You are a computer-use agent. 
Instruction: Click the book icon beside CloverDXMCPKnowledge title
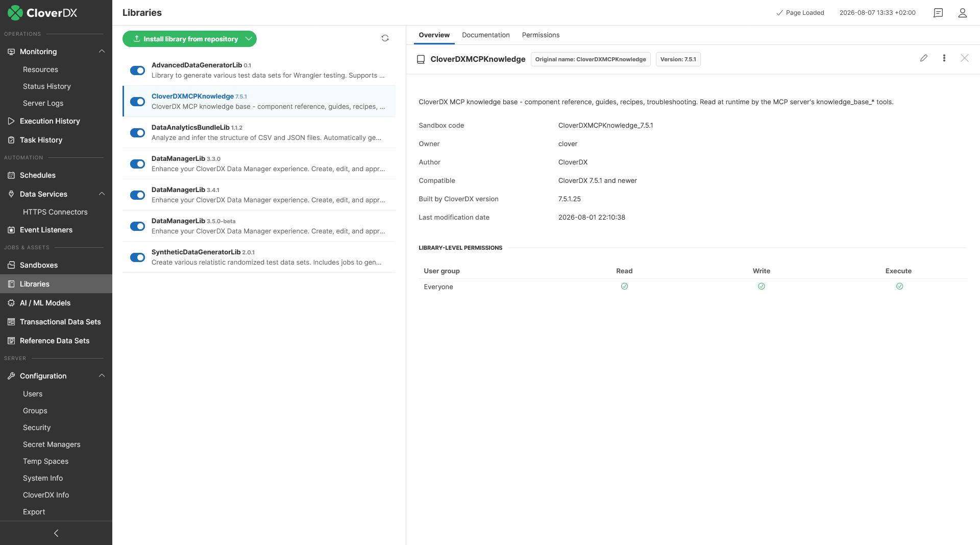click(x=421, y=59)
